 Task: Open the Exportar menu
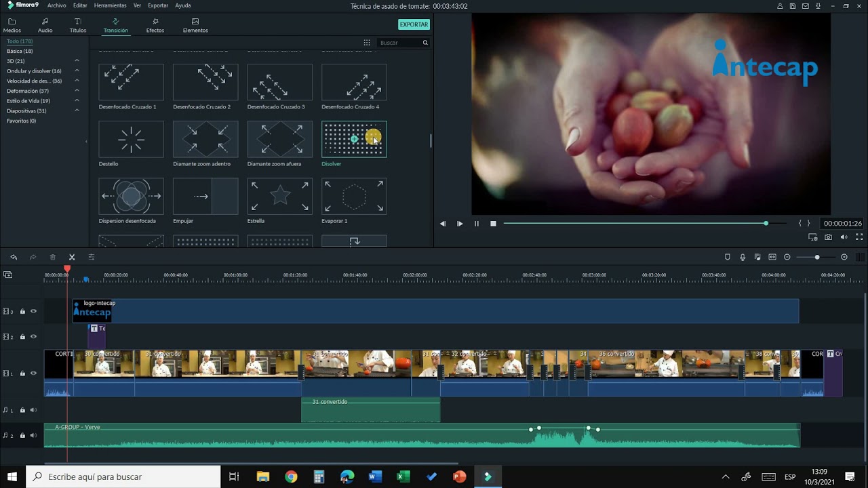tap(158, 5)
